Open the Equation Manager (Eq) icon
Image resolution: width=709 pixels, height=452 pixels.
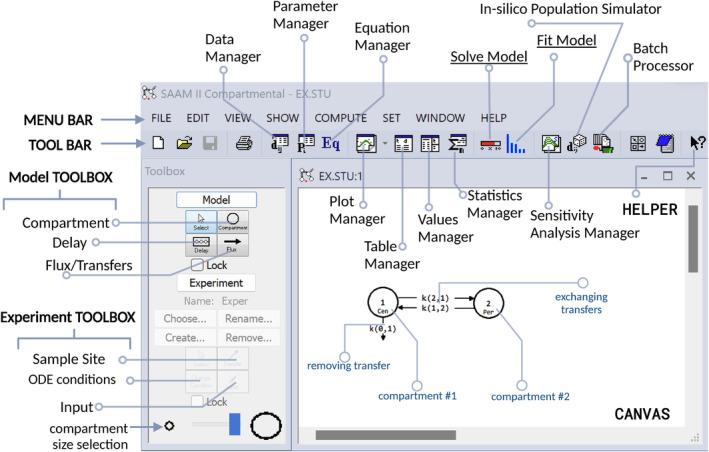(332, 144)
